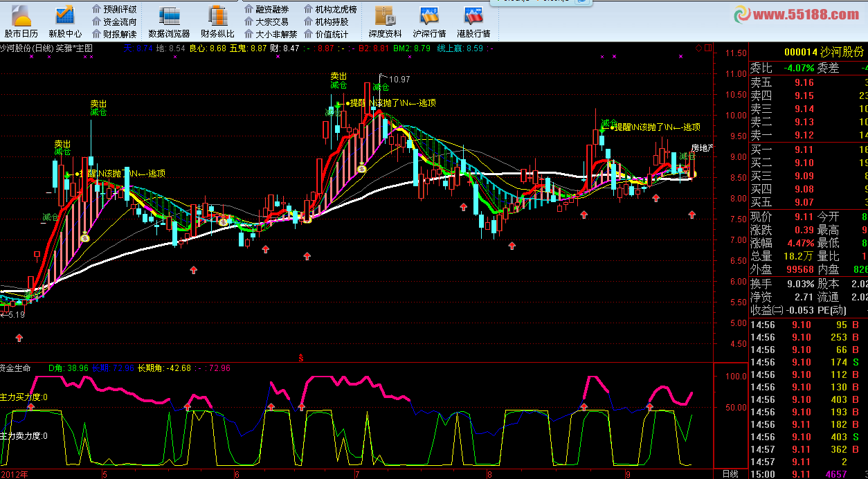The image size is (868, 479).
Task: Click the diamond icon near chart corner
Action: pyautogui.click(x=698, y=48)
